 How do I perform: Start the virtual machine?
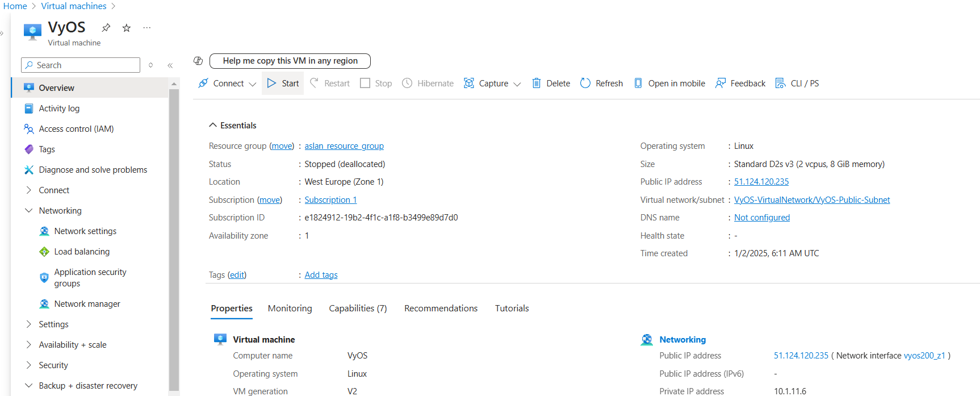click(x=283, y=84)
